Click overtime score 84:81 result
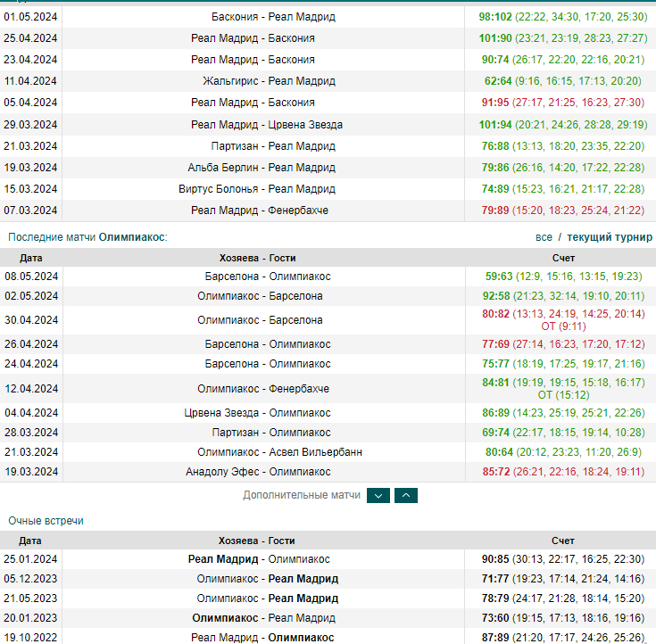This screenshot has width=656, height=644. pyautogui.click(x=495, y=383)
